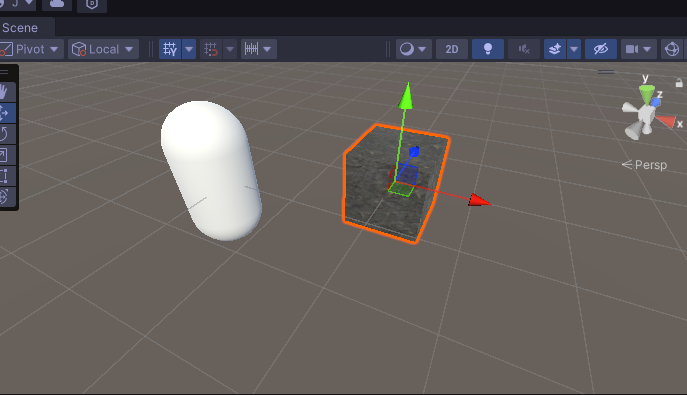Toggle Persp perspective projection label
687x395 pixels.
coord(645,165)
